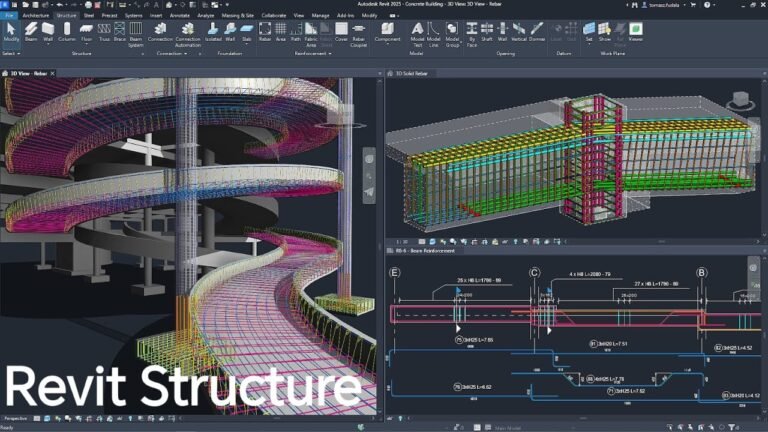
Task: Choose the Beam tool
Action: pyautogui.click(x=31, y=32)
